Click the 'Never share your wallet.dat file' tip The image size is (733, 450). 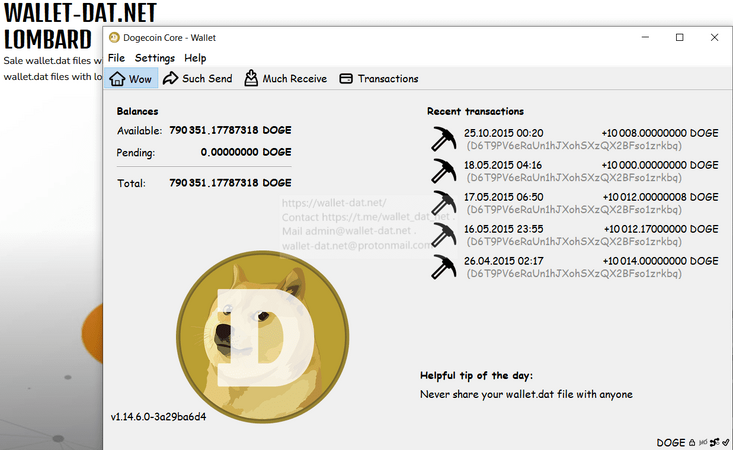coord(526,394)
